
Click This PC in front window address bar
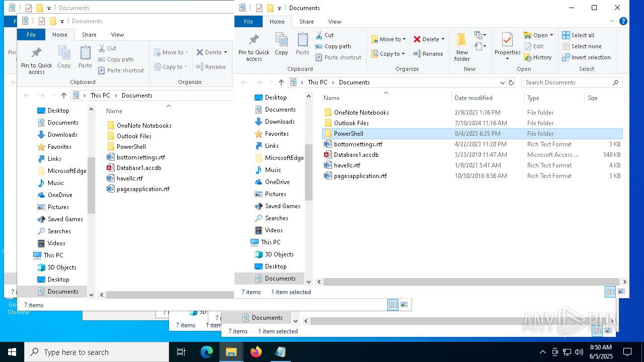pyautogui.click(x=317, y=82)
